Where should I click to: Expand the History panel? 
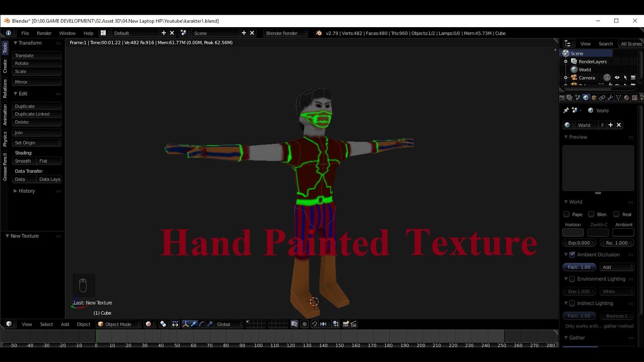[x=25, y=191]
